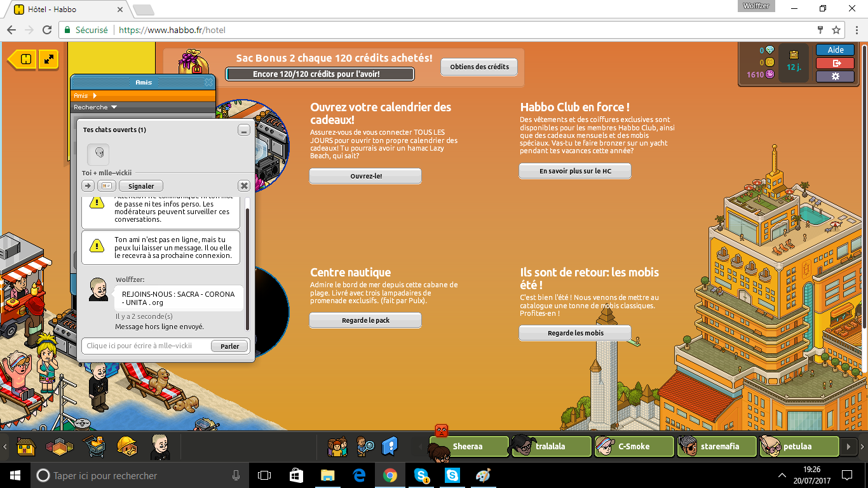Image resolution: width=868 pixels, height=488 pixels.
Task: Open the rooms navigator cube icon
Action: pos(59,447)
